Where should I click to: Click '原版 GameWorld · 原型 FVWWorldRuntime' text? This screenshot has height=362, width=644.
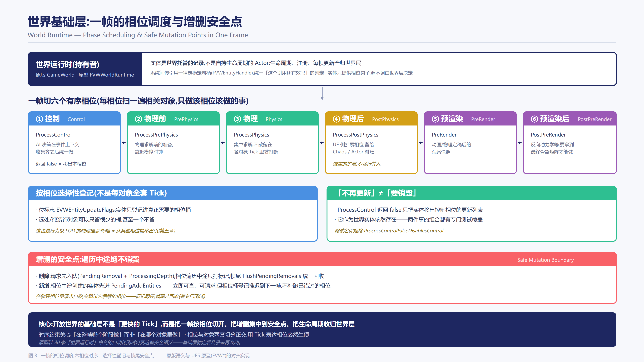(85, 75)
